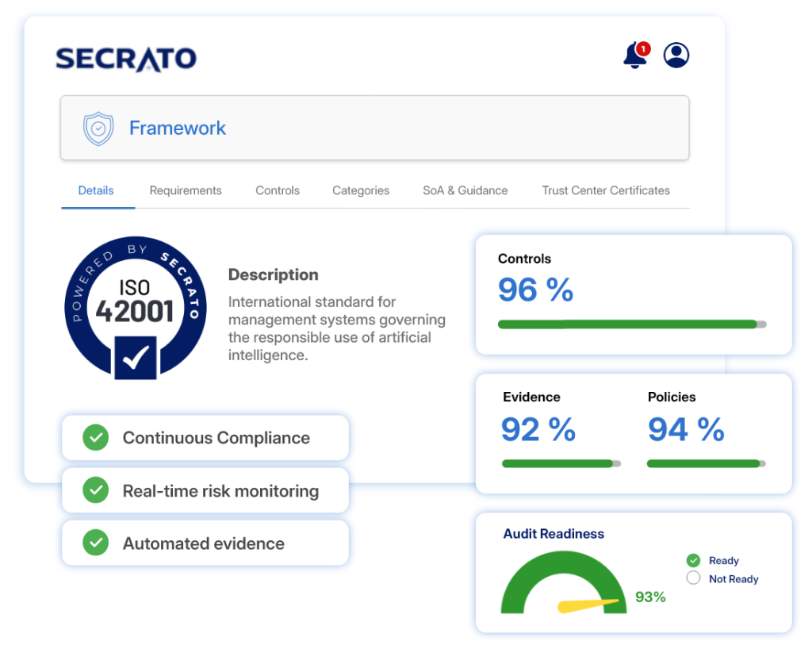Open the Requirements tab

[186, 190]
